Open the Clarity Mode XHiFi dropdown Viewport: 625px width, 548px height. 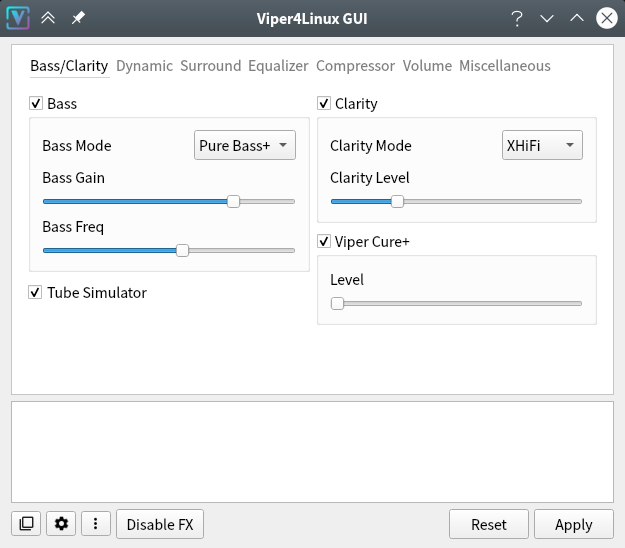(542, 145)
